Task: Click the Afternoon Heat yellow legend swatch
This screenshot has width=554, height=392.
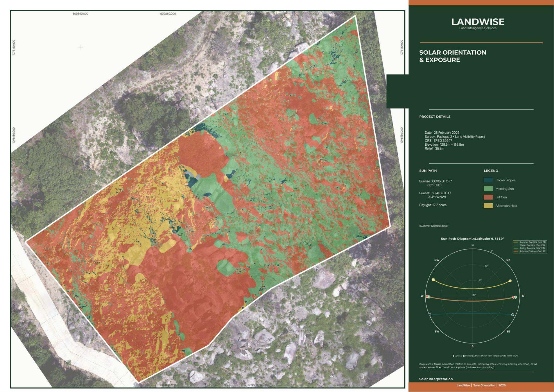Action: (x=488, y=206)
